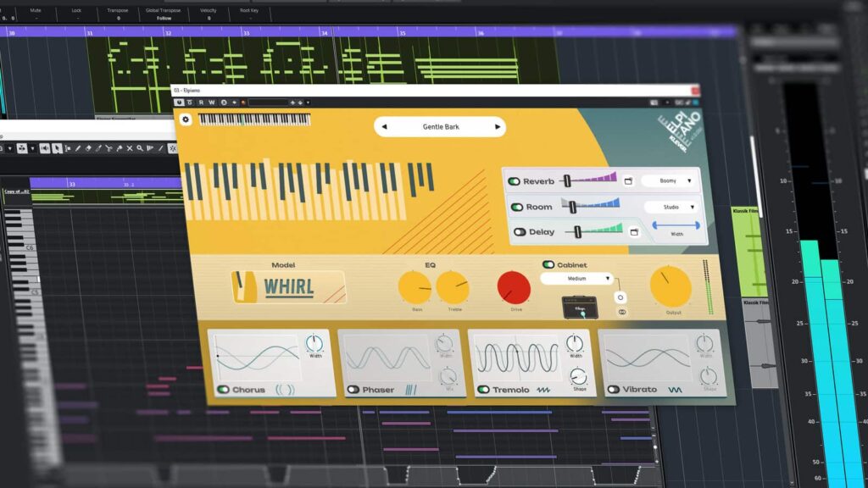868x488 pixels.
Task: Turn off the Cabinet toggle
Action: (548, 264)
